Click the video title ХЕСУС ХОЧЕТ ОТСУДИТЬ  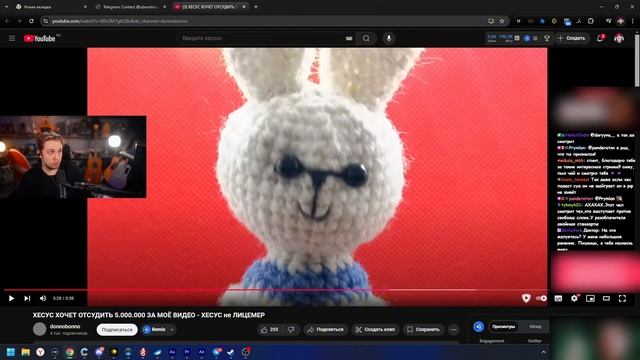click(149, 315)
